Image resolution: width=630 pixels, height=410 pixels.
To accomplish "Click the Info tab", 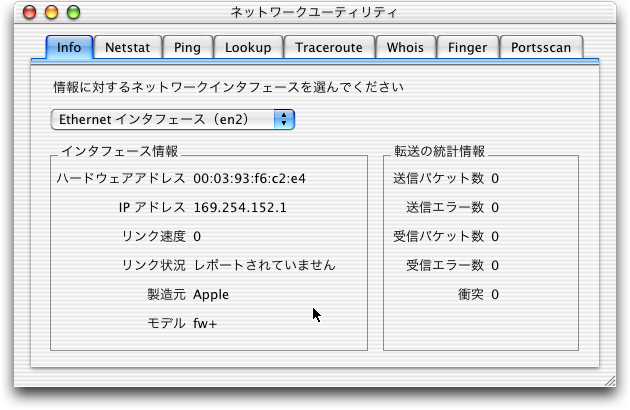I will click(70, 47).
